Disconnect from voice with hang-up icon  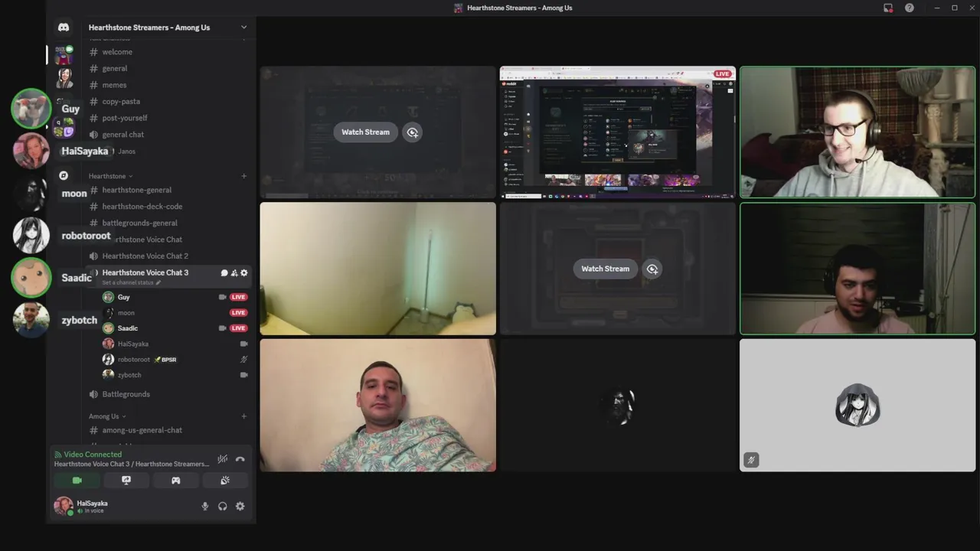click(x=240, y=459)
